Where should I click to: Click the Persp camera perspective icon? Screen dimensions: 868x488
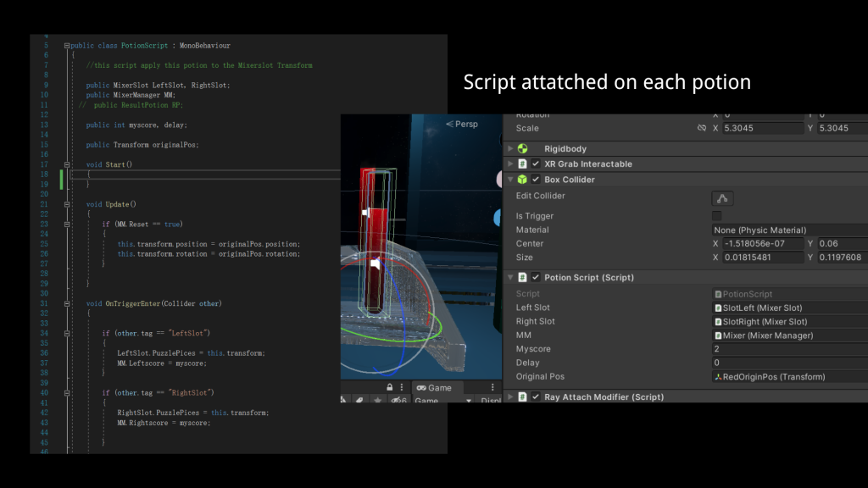(449, 124)
